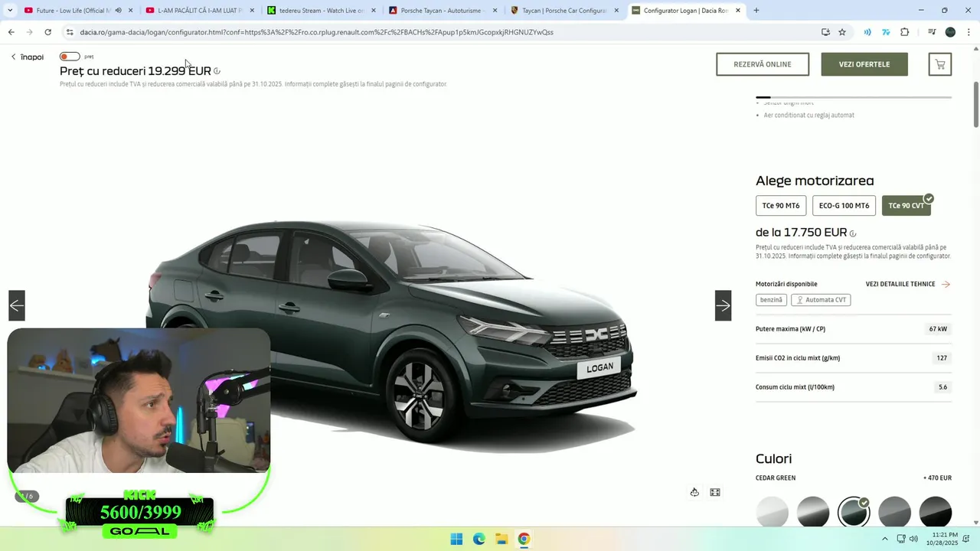Open the shopping cart icon
Viewport: 980px width, 551px height.
click(940, 64)
